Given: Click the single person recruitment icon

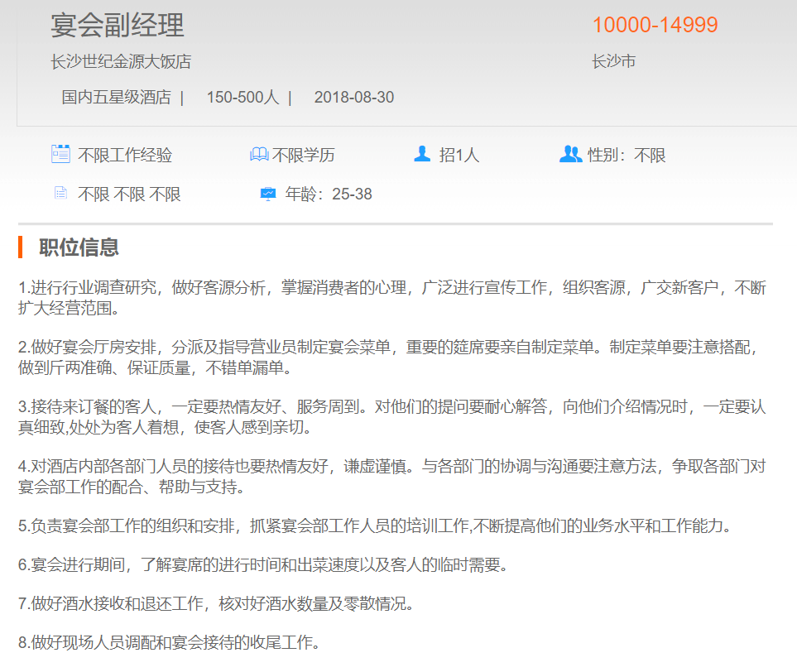Looking at the screenshot, I should [422, 154].
